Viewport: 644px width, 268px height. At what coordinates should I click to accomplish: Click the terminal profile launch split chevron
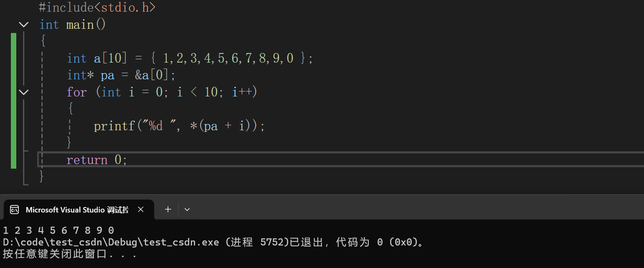pyautogui.click(x=187, y=209)
